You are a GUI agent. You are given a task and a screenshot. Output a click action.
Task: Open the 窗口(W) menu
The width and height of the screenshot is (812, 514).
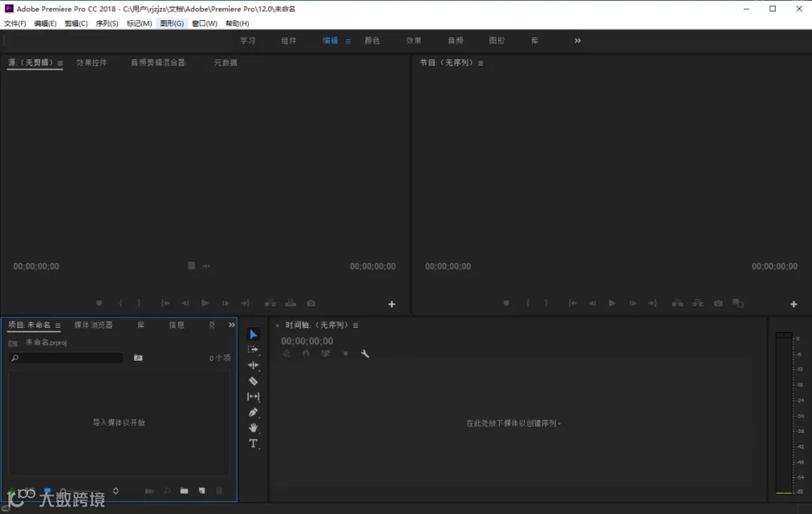pos(205,24)
